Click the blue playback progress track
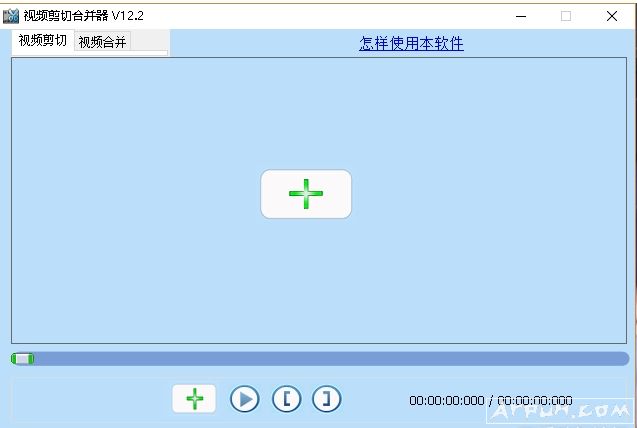 tap(320, 359)
